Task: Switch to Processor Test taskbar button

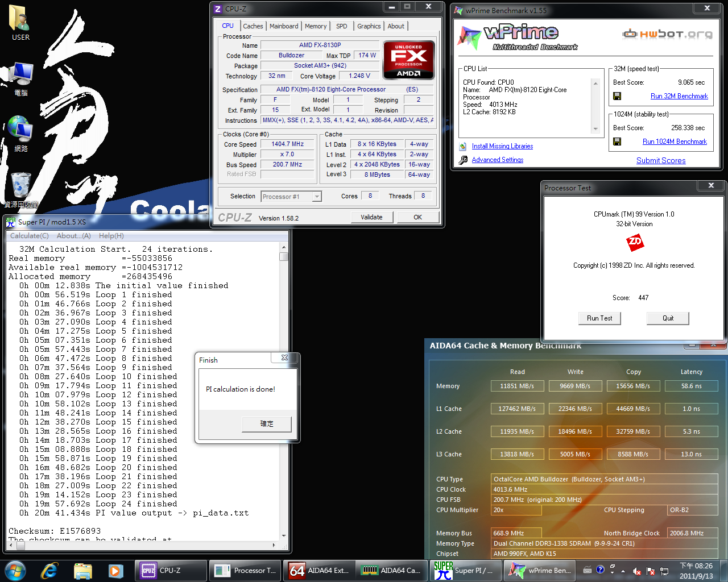Action: tap(245, 571)
